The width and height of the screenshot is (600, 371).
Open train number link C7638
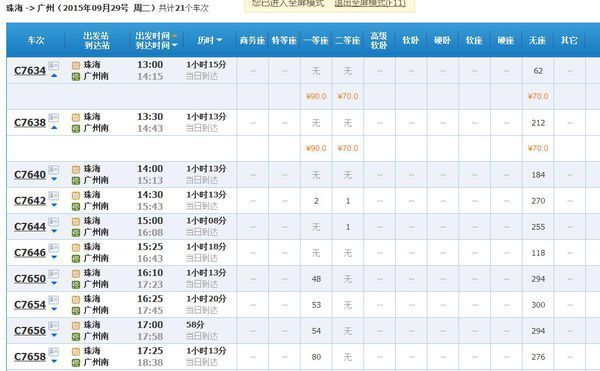(30, 123)
